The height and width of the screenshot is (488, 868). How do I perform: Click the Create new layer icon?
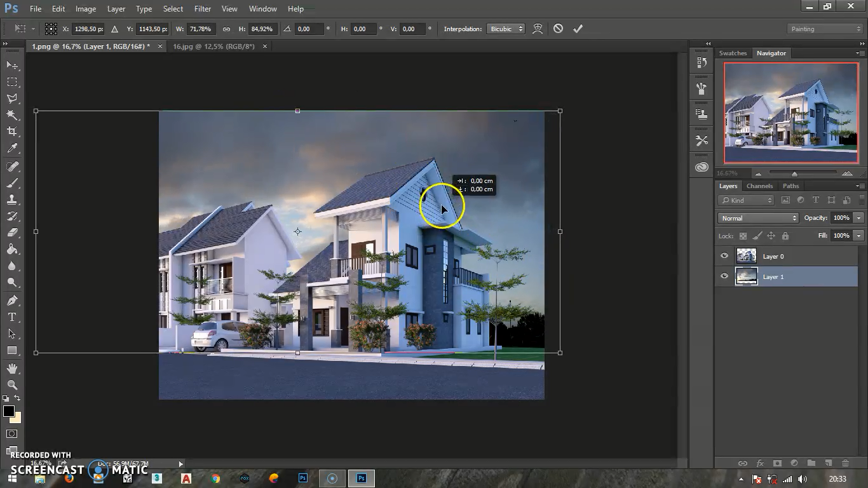(x=828, y=463)
